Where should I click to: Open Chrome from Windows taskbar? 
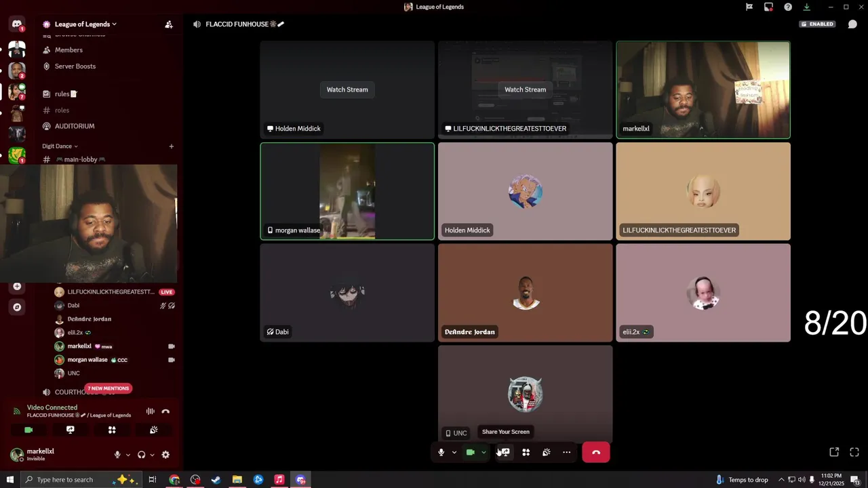(x=174, y=480)
